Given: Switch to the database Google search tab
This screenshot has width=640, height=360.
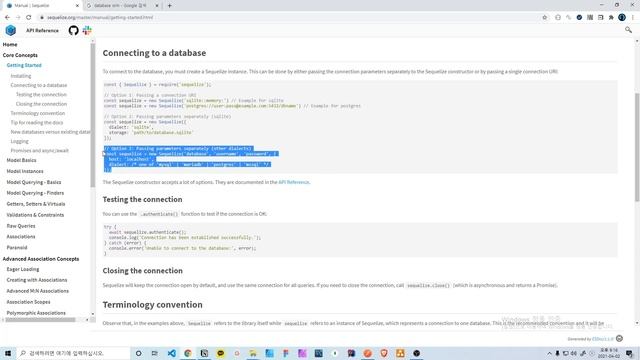Looking at the screenshot, I should click(x=121, y=6).
